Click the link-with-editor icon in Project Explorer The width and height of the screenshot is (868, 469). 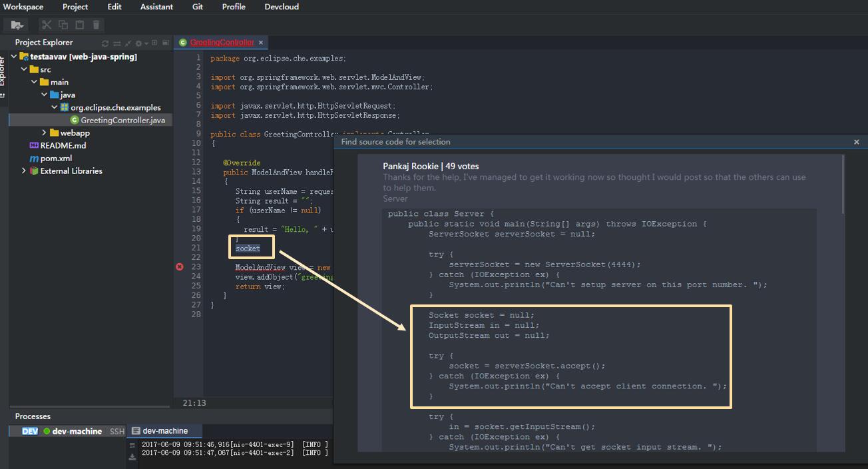(117, 43)
